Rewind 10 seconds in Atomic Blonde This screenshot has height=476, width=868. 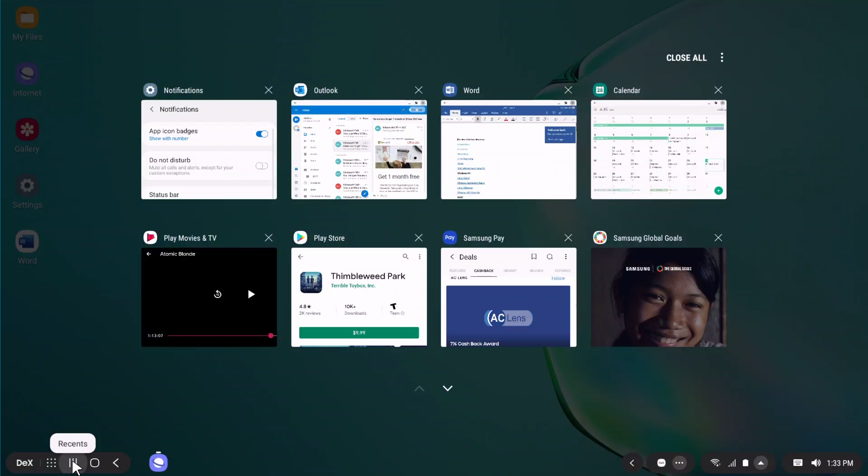pyautogui.click(x=218, y=294)
